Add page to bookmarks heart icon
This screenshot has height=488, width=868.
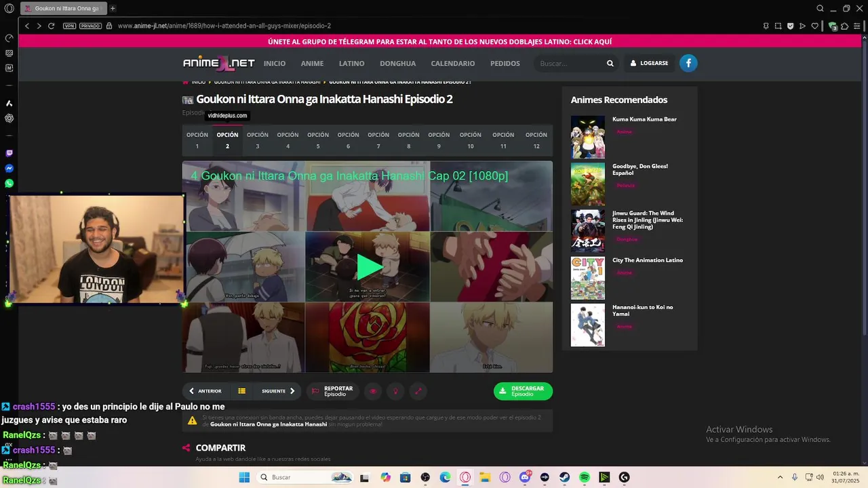(x=814, y=26)
